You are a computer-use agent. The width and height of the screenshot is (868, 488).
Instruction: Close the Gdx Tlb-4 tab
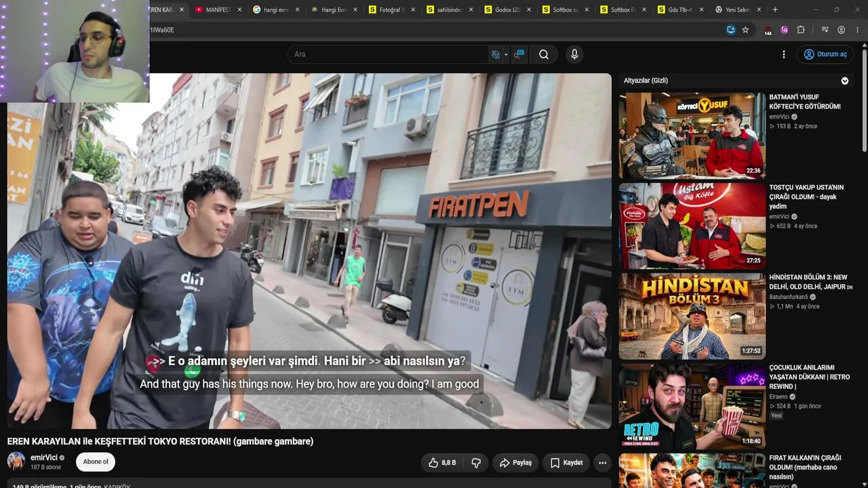tap(701, 10)
